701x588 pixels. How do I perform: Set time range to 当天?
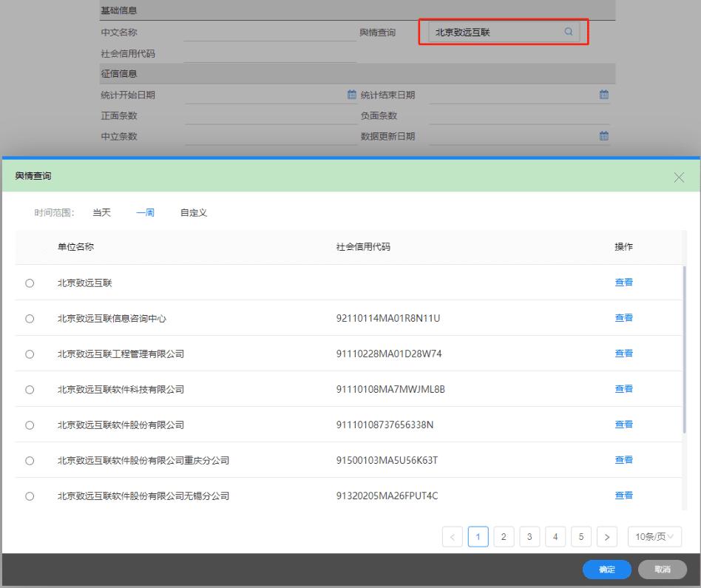(x=101, y=212)
